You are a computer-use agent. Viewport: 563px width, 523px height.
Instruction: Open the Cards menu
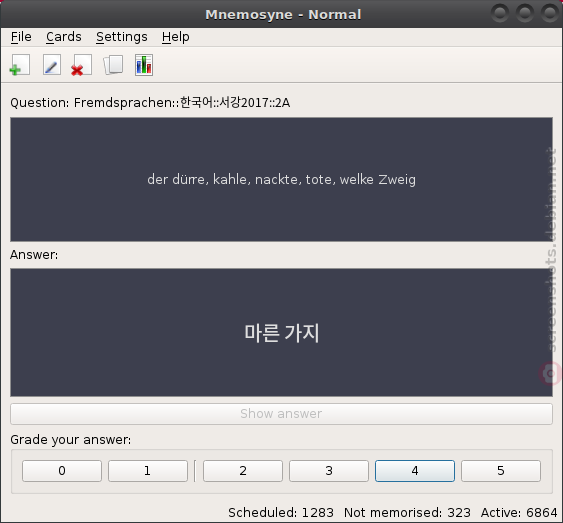click(x=64, y=37)
